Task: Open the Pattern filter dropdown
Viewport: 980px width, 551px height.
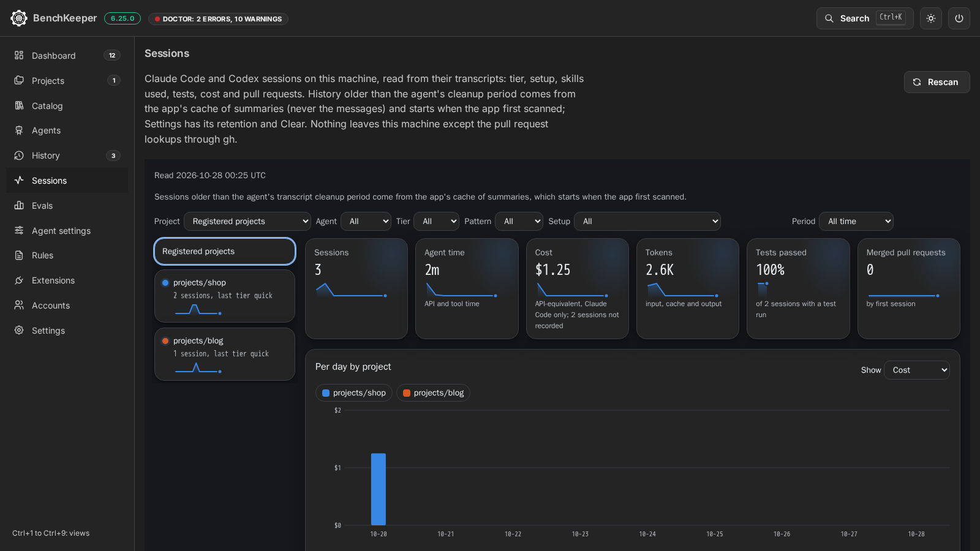Action: pyautogui.click(x=519, y=221)
